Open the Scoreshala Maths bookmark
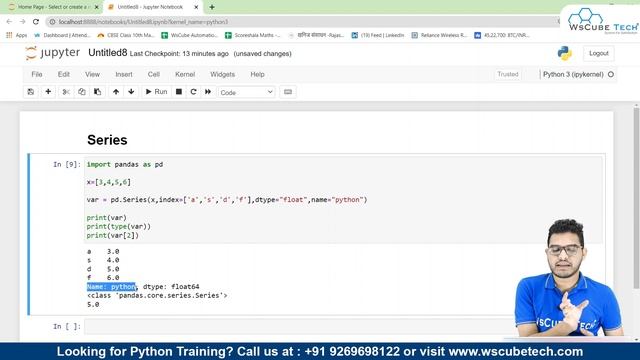This screenshot has height=360, width=640. tap(253, 36)
